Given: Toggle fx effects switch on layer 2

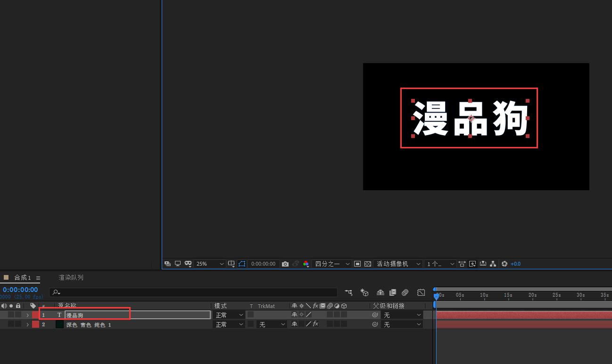Looking at the screenshot, I should coord(315,324).
